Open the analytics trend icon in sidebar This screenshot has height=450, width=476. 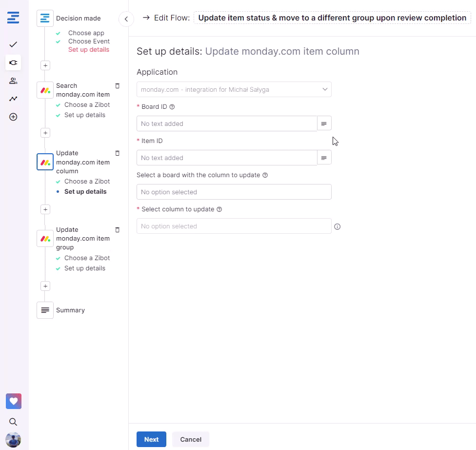(13, 99)
